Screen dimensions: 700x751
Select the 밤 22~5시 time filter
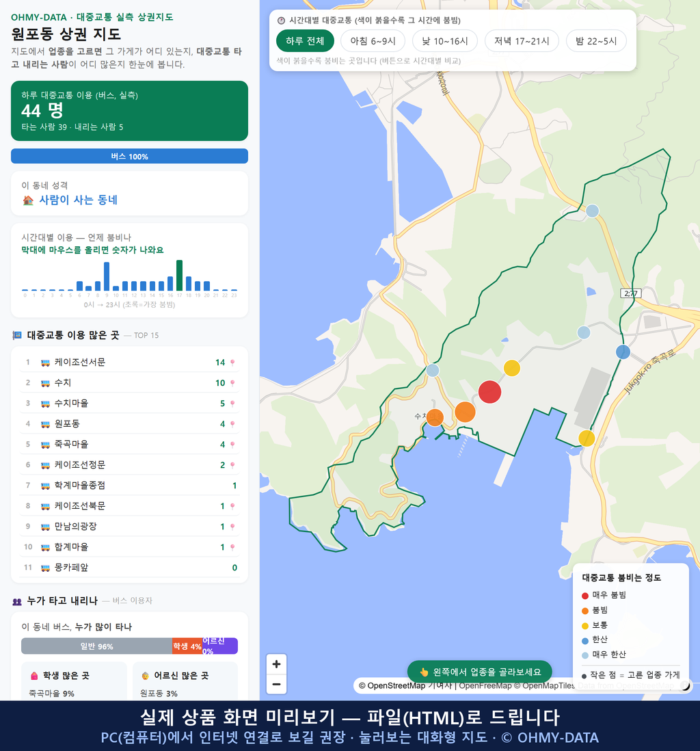[x=596, y=41]
